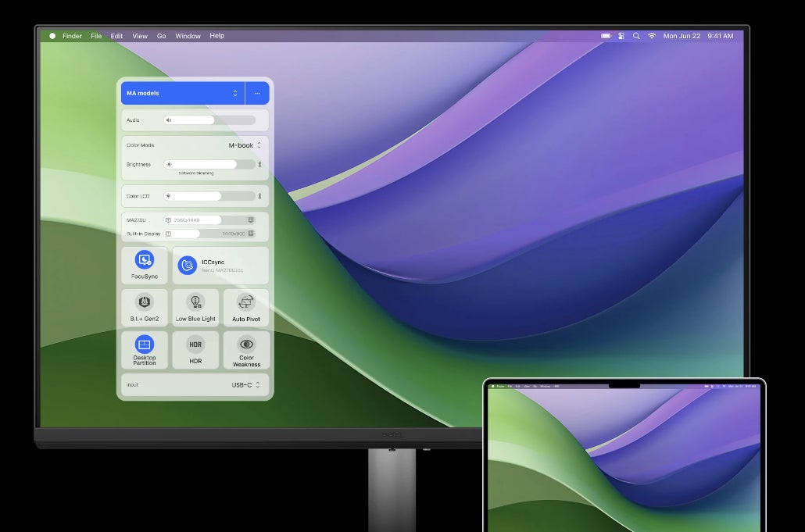
Task: Enable Auto Pivot
Action: click(246, 307)
